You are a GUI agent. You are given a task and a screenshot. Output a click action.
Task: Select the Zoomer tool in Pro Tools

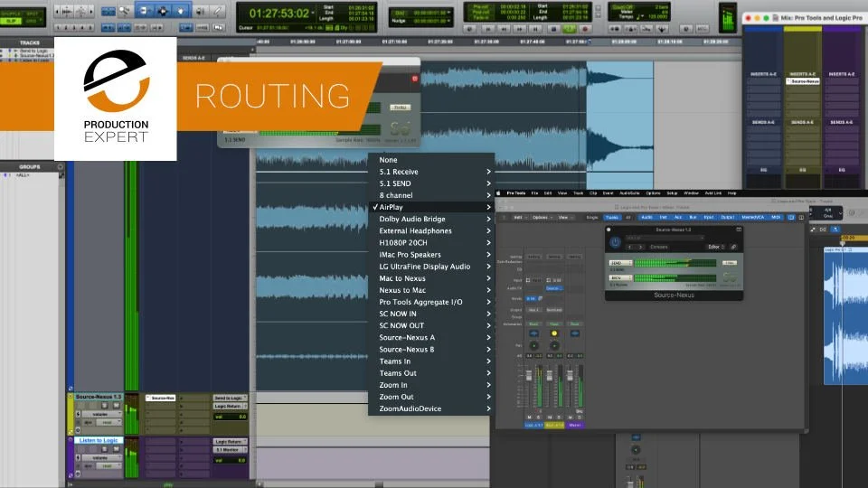pyautogui.click(x=125, y=11)
